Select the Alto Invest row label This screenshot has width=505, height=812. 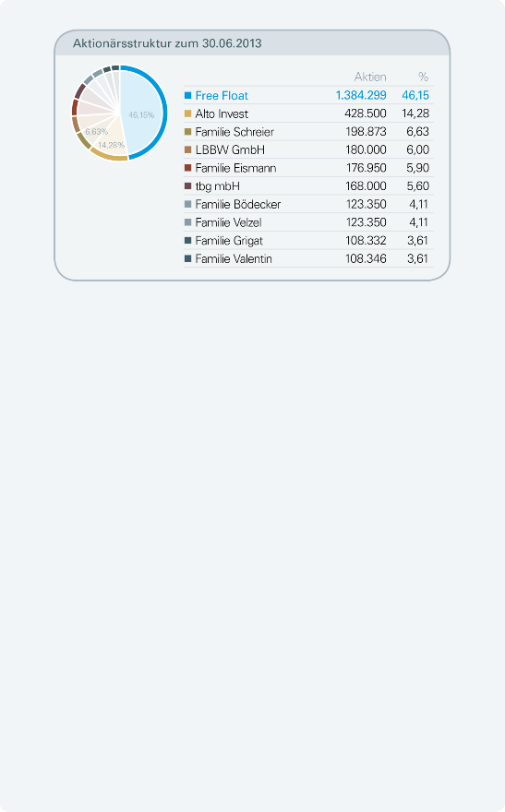[222, 113]
